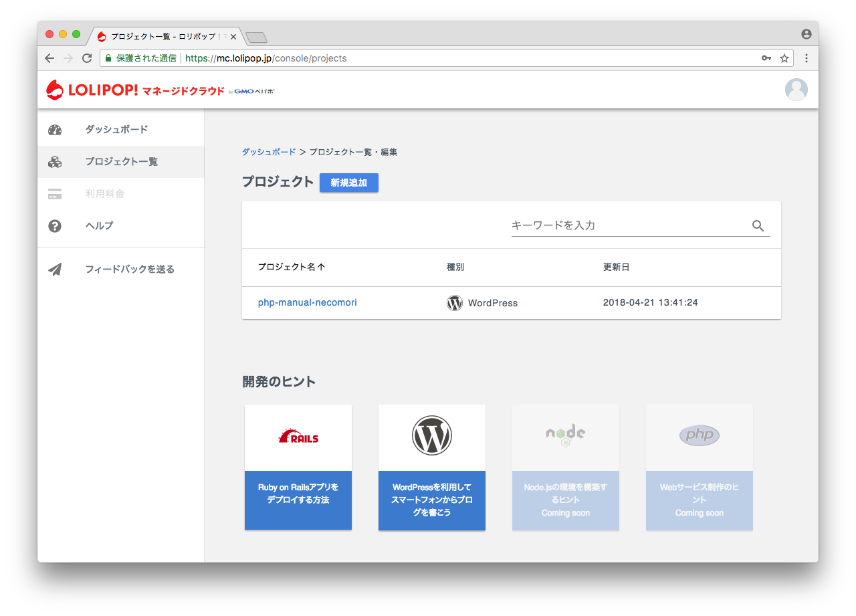This screenshot has width=856, height=616.
Task: Click the 開発のヒント heading
Action: (x=279, y=382)
